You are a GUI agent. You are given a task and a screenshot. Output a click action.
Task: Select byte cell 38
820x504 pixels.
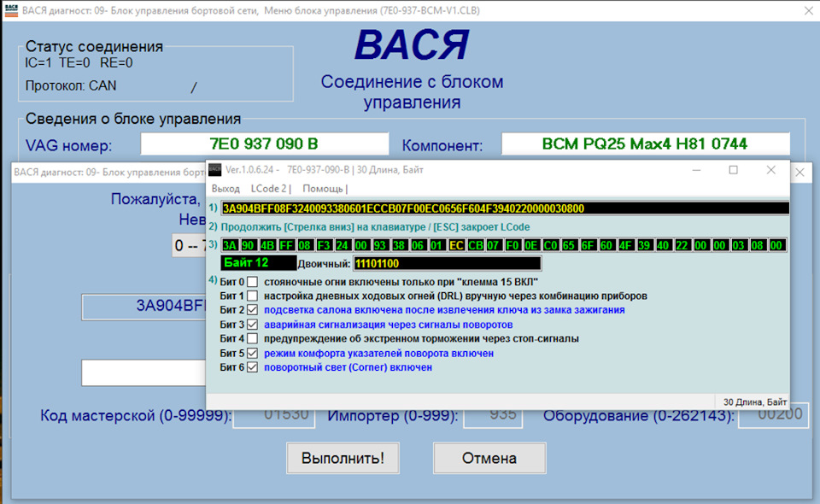click(399, 245)
